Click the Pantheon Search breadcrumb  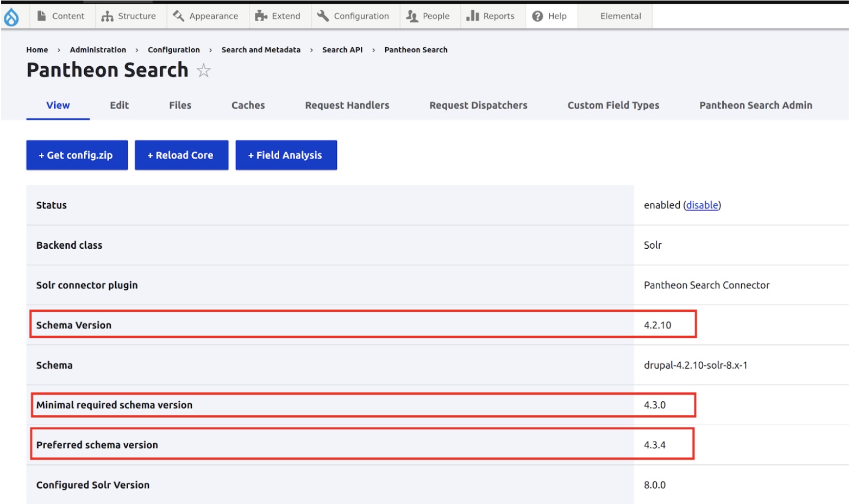tap(416, 50)
